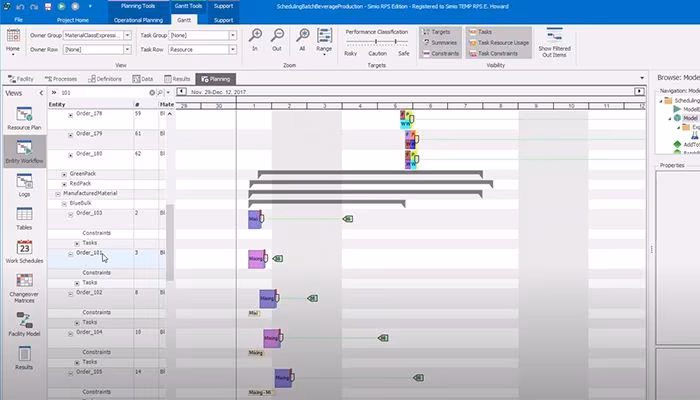Click the search magnifier beside the filter box
700x400 pixels.
[160, 92]
